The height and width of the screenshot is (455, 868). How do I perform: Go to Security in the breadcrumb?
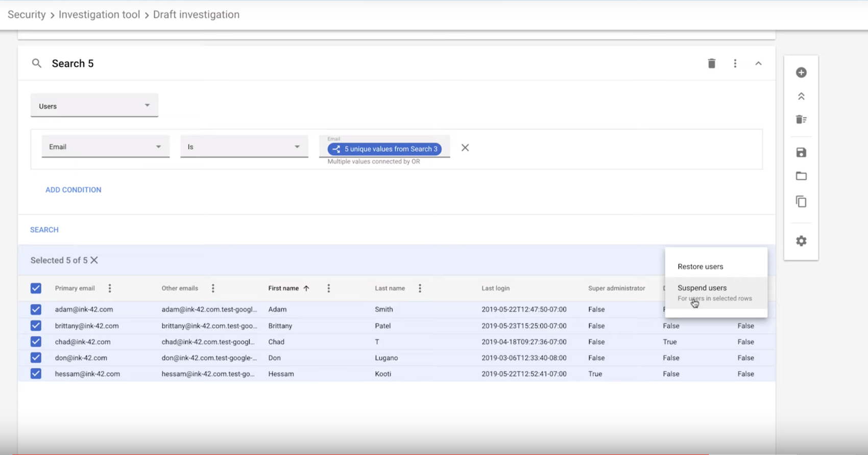(27, 14)
